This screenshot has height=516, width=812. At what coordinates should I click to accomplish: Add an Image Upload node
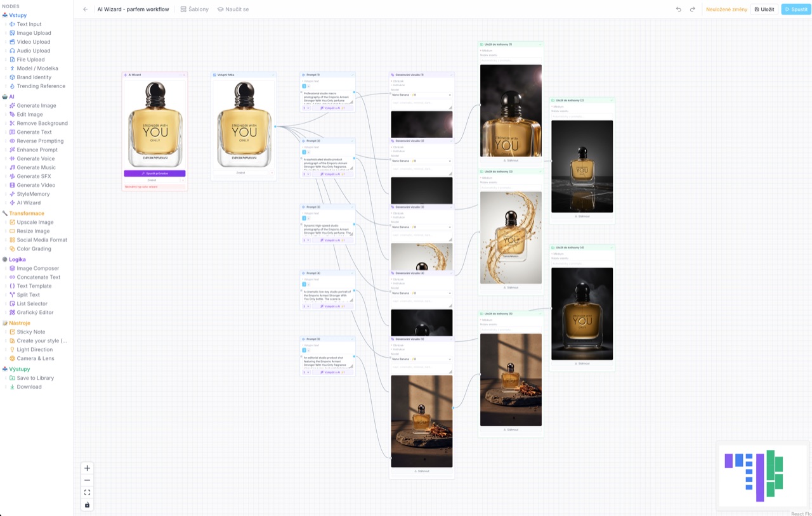[x=34, y=33]
